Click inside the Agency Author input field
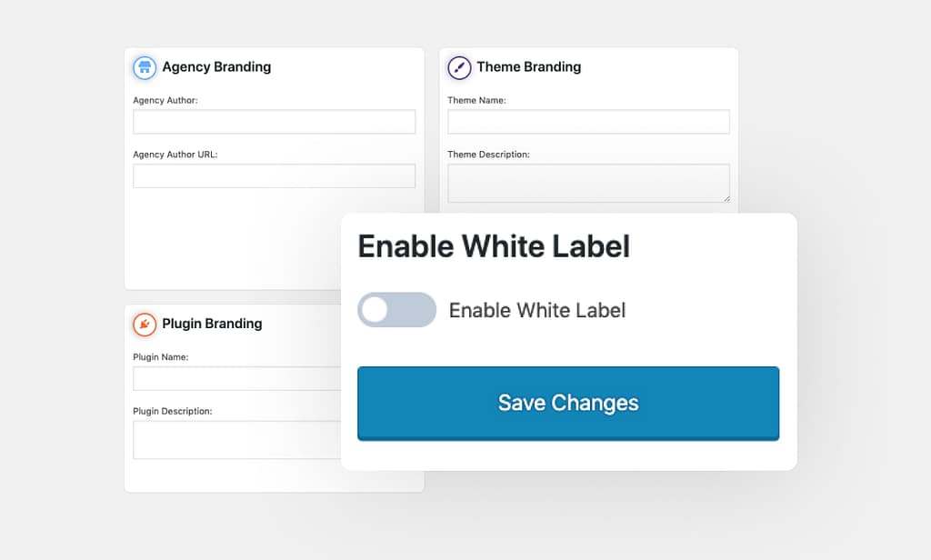This screenshot has height=560, width=931. pyautogui.click(x=273, y=121)
